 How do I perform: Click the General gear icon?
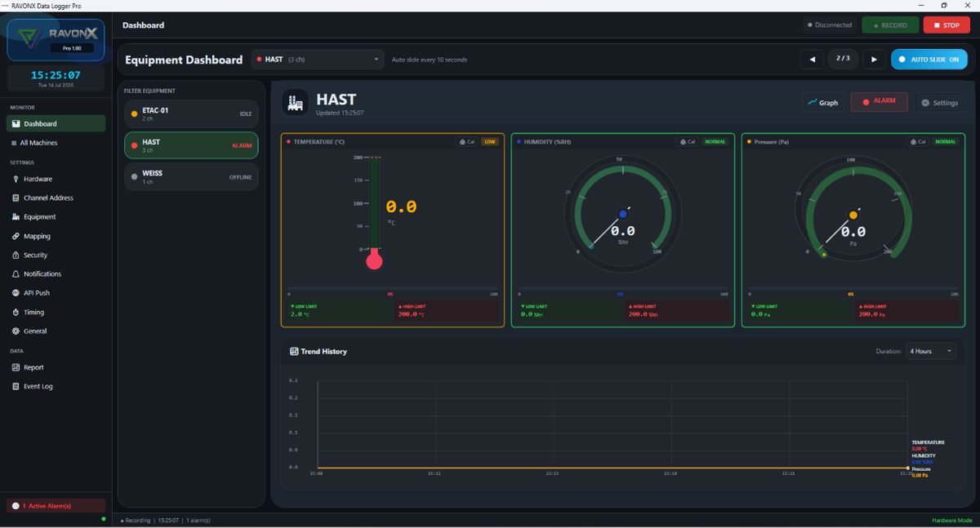coord(16,331)
